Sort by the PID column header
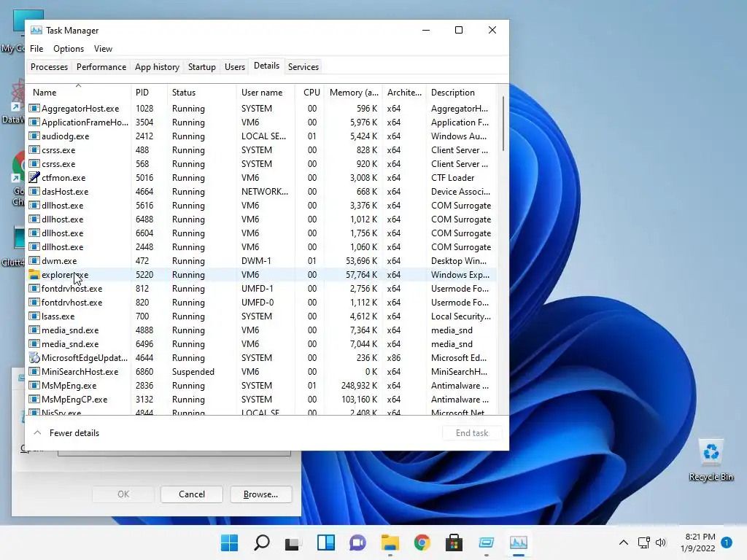The height and width of the screenshot is (560, 747). click(x=149, y=93)
